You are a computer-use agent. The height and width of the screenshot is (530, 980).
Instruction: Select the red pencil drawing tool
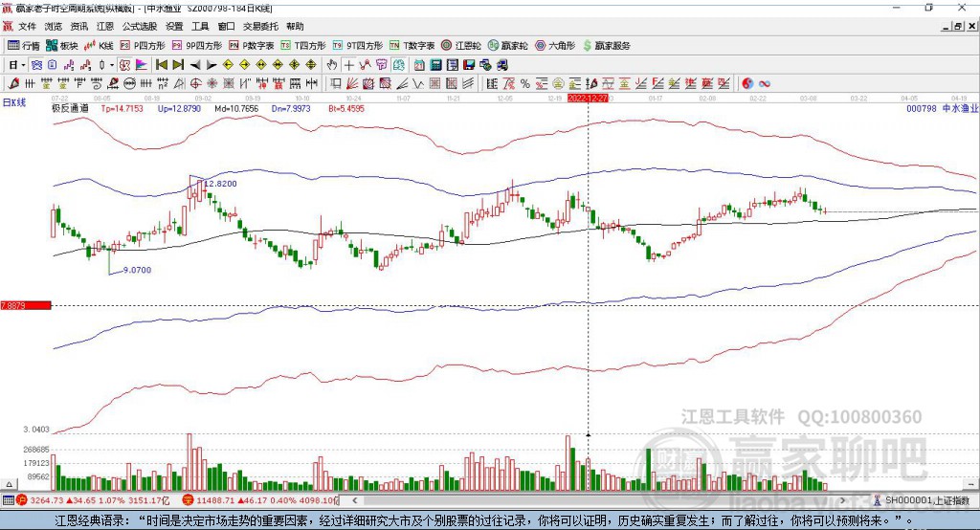point(13,83)
